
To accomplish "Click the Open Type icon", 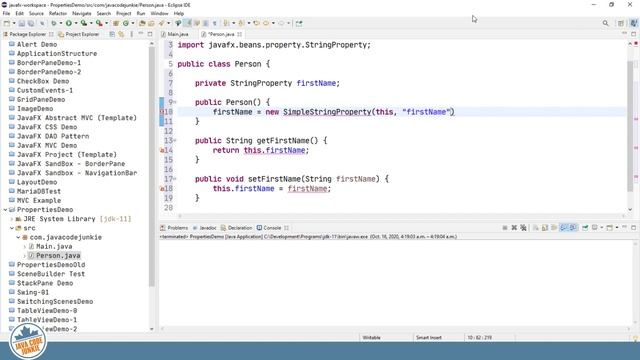I will tap(142, 23).
